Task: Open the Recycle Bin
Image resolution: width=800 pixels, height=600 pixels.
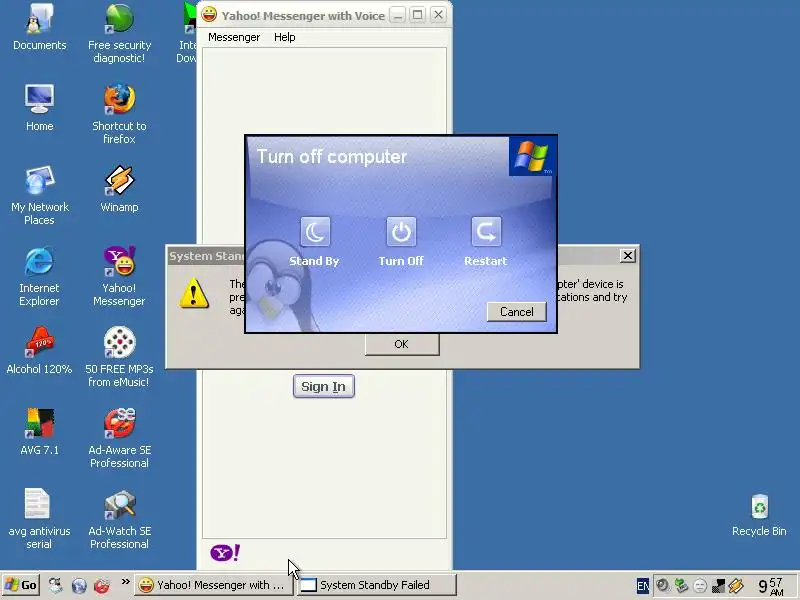Action: [x=759, y=515]
